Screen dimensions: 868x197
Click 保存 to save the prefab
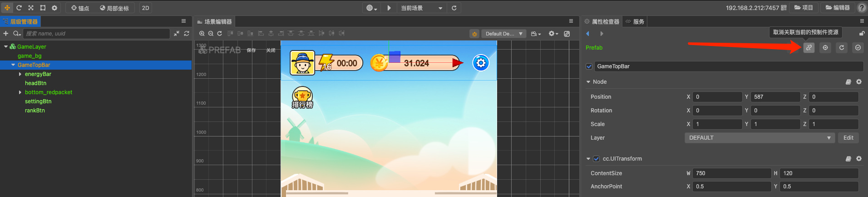251,50
